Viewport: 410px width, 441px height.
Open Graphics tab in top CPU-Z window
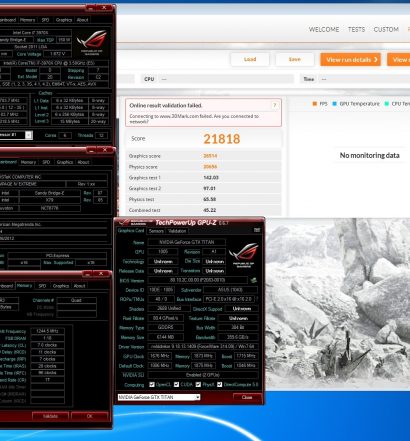(64, 20)
